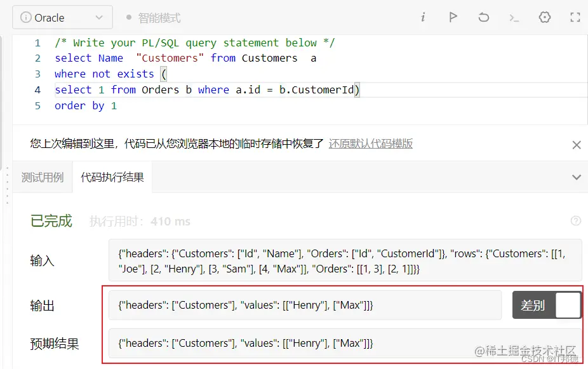The height and width of the screenshot is (369, 588).
Task: Click the italic i editor info icon
Action: (423, 17)
